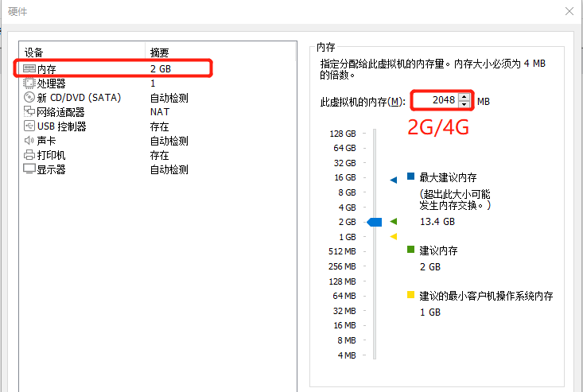Screen dimensions: 583x392
Task: Click the 此虚拟机的内存(M) label
Action: pos(363,102)
